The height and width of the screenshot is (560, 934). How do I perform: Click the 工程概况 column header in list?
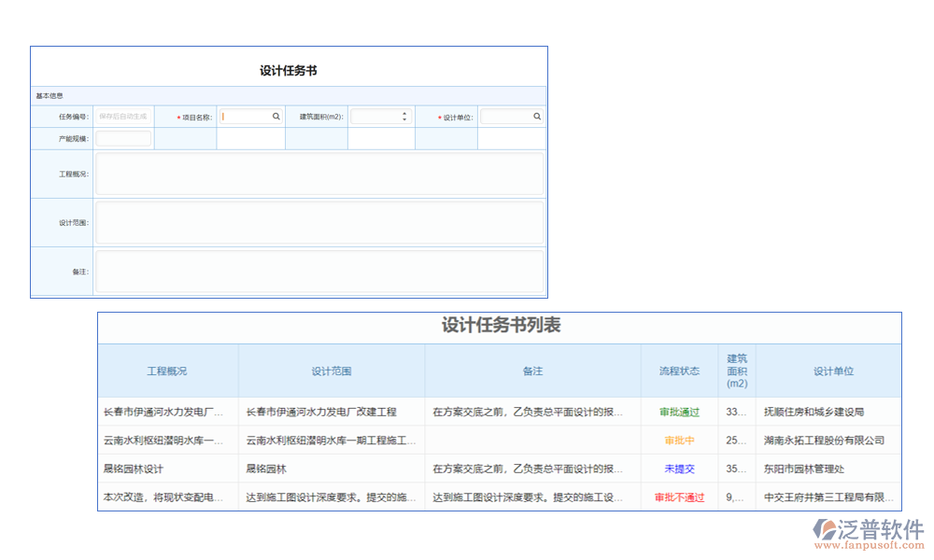[167, 371]
